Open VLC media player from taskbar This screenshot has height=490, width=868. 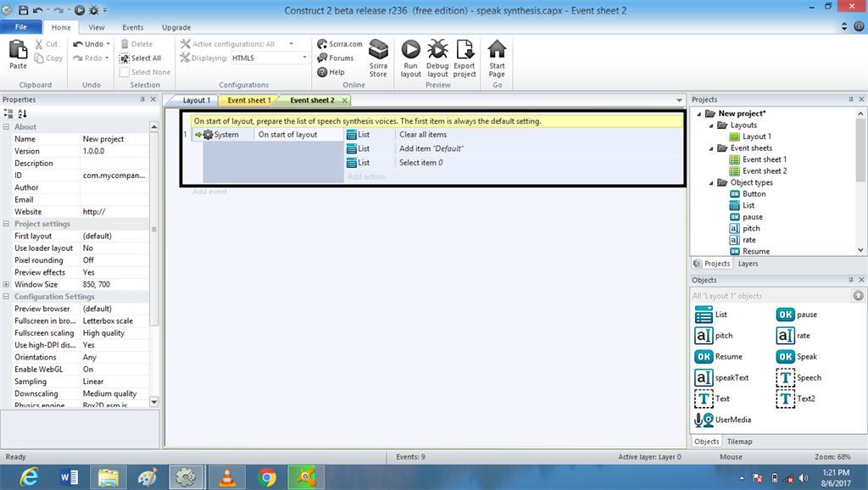pyautogui.click(x=226, y=477)
